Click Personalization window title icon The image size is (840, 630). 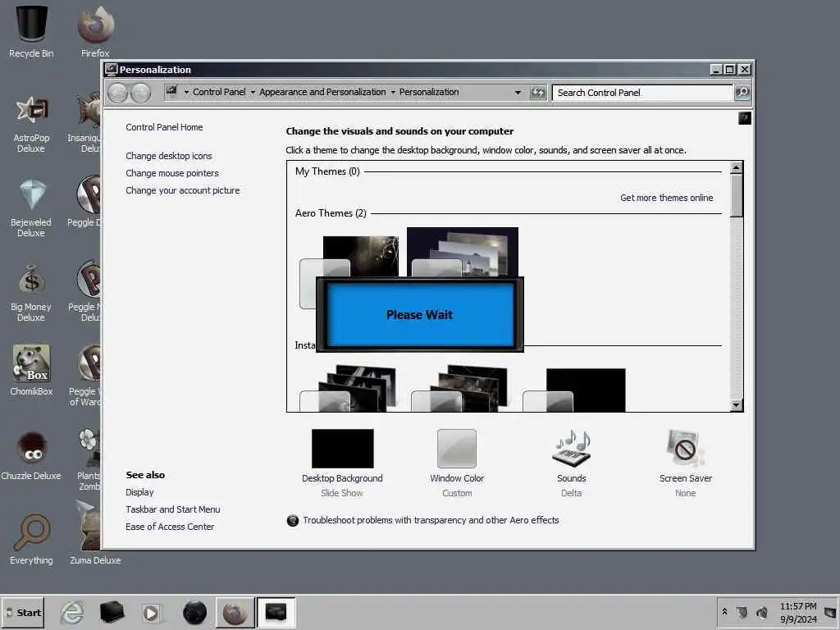[x=112, y=69]
